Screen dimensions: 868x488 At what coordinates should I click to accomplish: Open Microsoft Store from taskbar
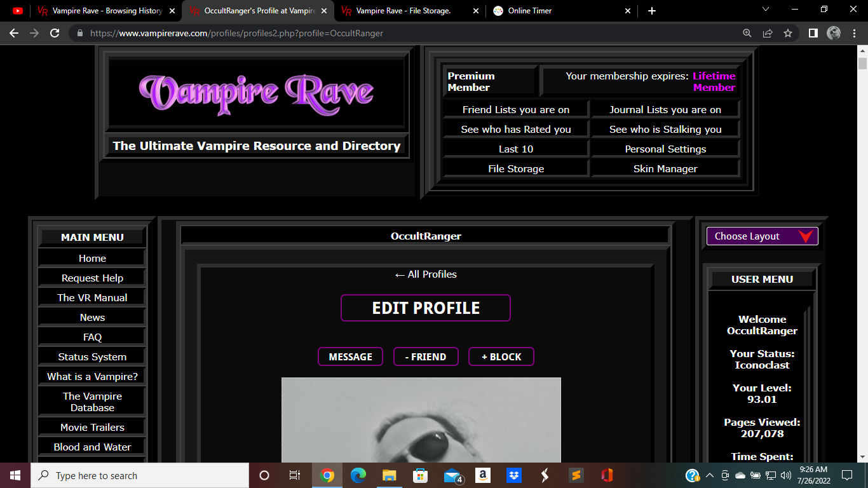click(x=420, y=475)
